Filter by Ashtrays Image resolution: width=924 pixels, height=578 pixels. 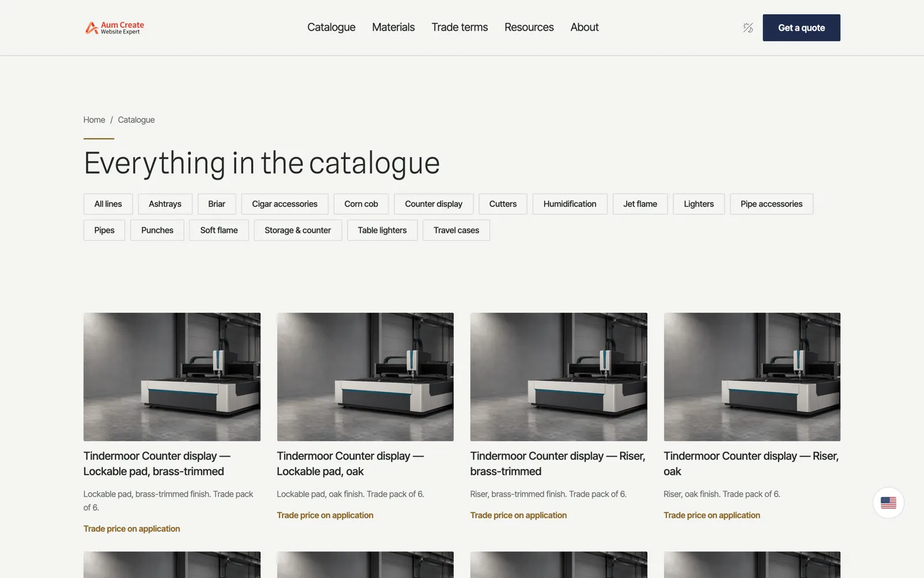[165, 204]
